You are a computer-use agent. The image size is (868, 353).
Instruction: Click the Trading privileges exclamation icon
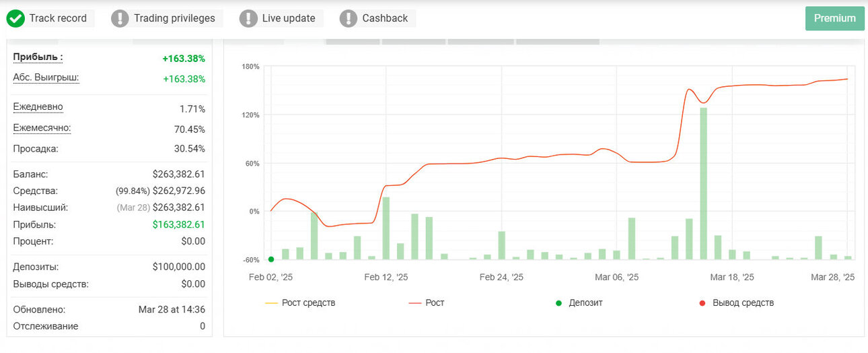pos(120,19)
